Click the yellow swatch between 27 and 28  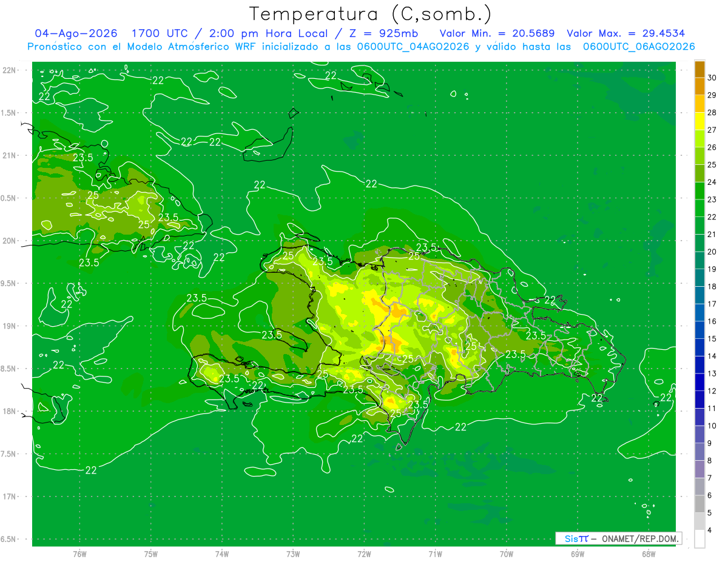click(699, 121)
